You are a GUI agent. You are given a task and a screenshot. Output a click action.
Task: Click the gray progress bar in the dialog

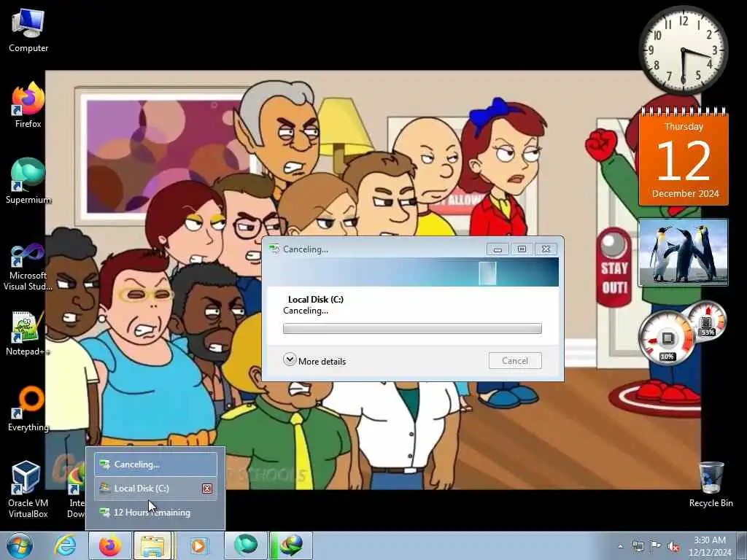(x=412, y=328)
